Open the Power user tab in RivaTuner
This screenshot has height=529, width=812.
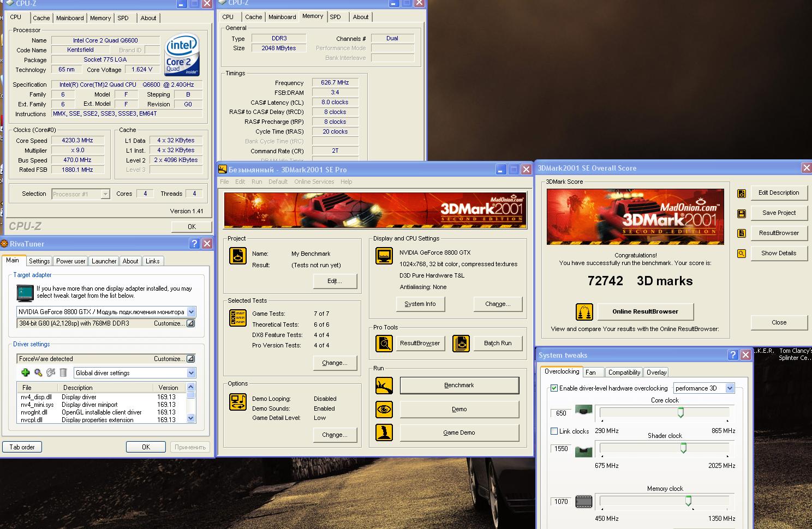point(70,261)
